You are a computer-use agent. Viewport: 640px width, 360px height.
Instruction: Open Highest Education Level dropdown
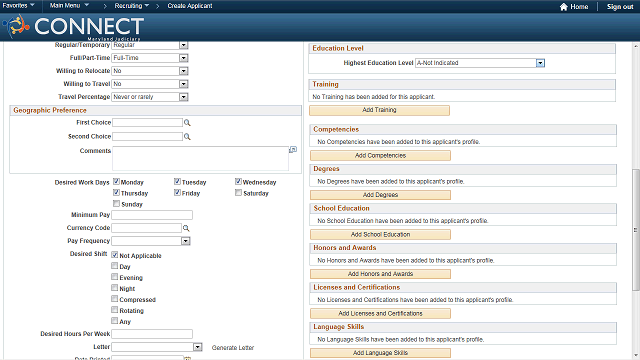pyautogui.click(x=540, y=63)
